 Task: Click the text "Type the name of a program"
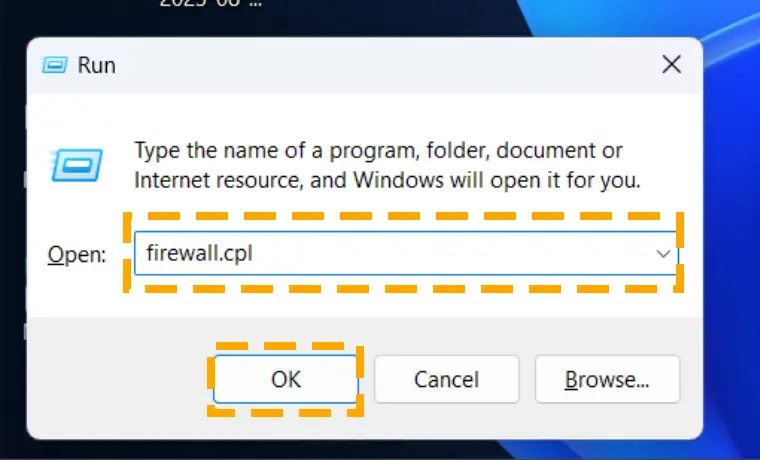pos(275,151)
